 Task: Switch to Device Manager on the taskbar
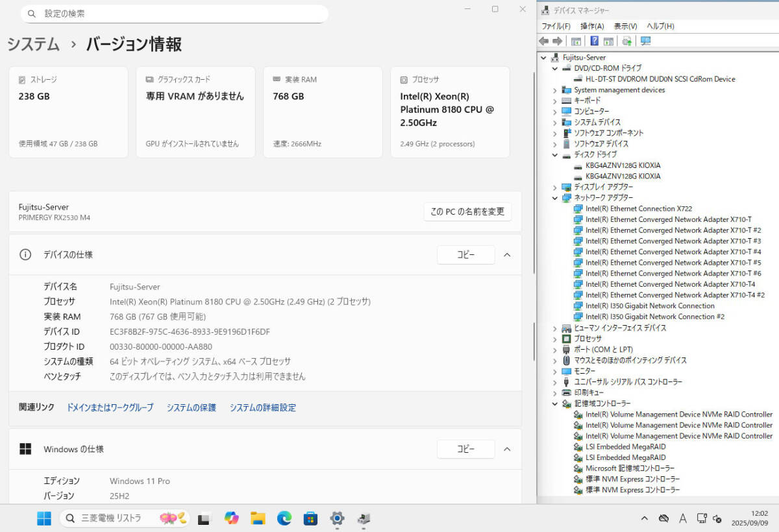[x=364, y=518]
